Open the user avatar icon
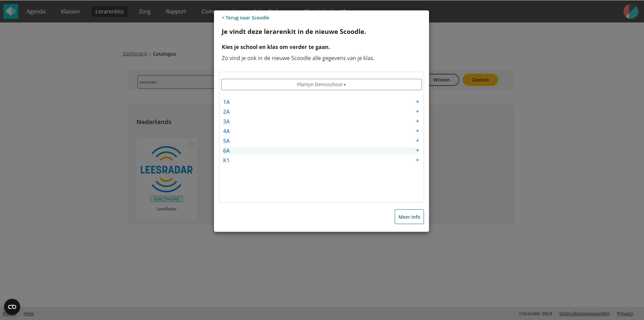This screenshot has width=644, height=320. coord(631,11)
